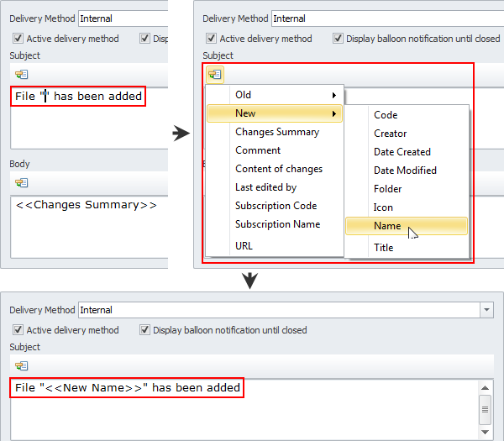Click insert-field icon above the "<<New Name>>" subject

(21, 365)
